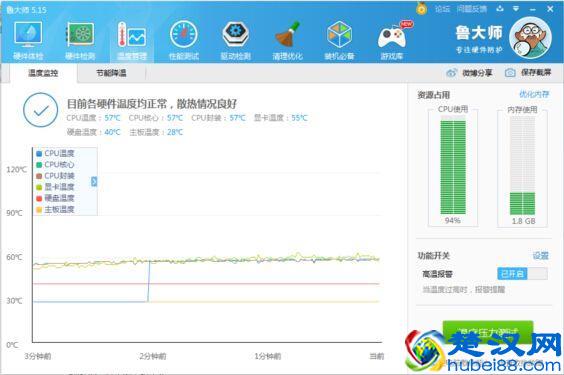Viewport: 564px width, 375px height.
Task: Open the 清理优化 broom cleanup icon
Action: point(287,35)
